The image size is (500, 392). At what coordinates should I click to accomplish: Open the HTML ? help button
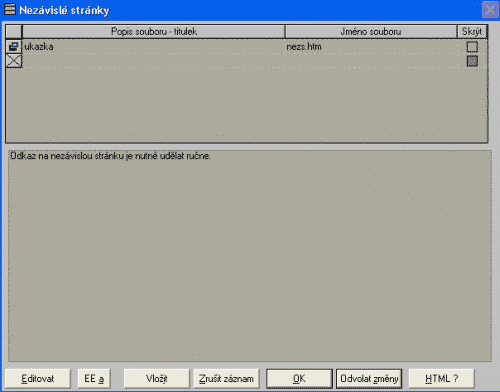441,379
